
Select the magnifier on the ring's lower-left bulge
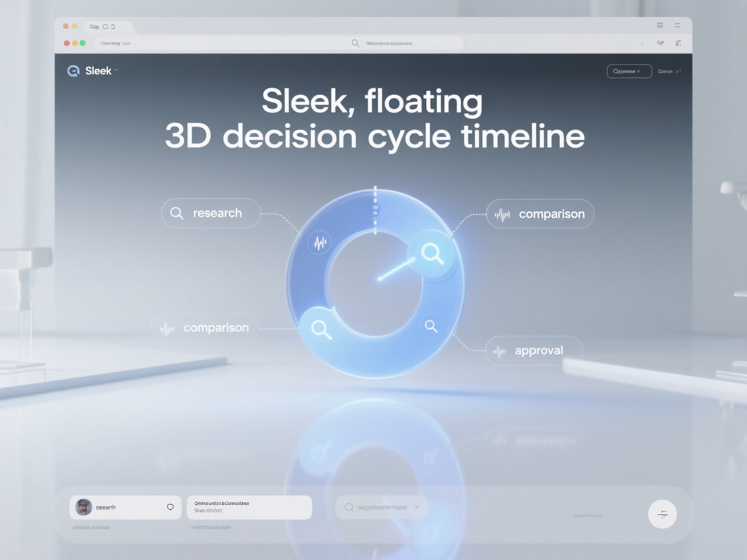(321, 329)
